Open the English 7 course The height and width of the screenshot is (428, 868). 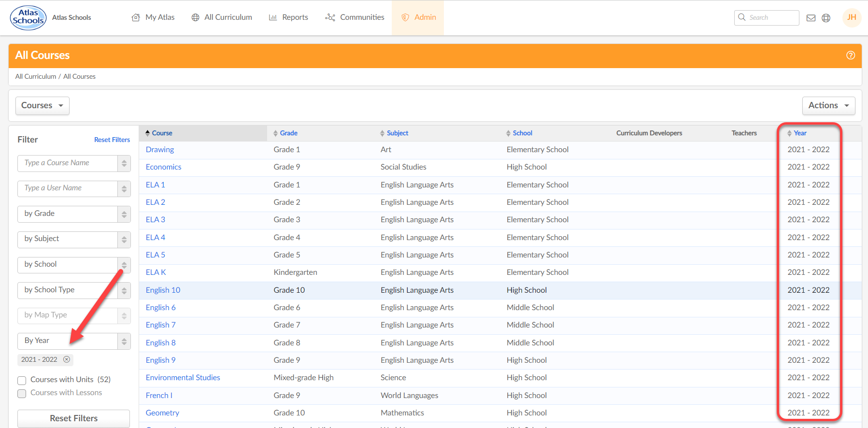click(161, 325)
